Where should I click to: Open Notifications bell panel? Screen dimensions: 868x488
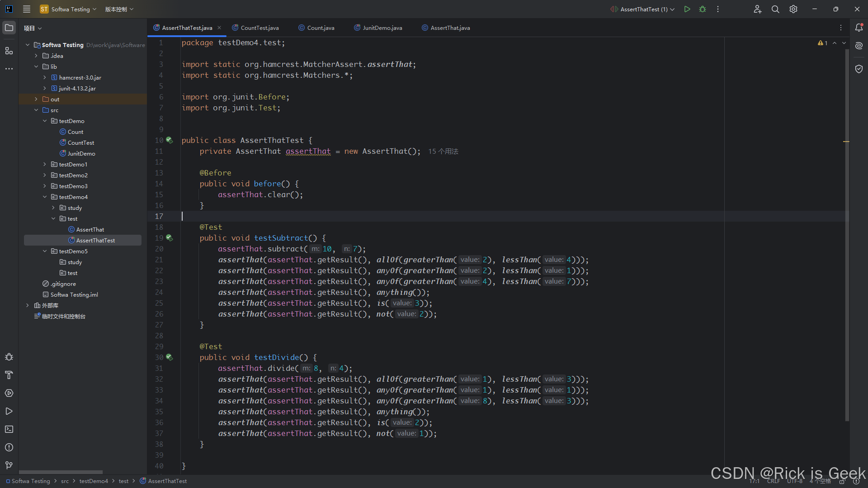tap(859, 28)
